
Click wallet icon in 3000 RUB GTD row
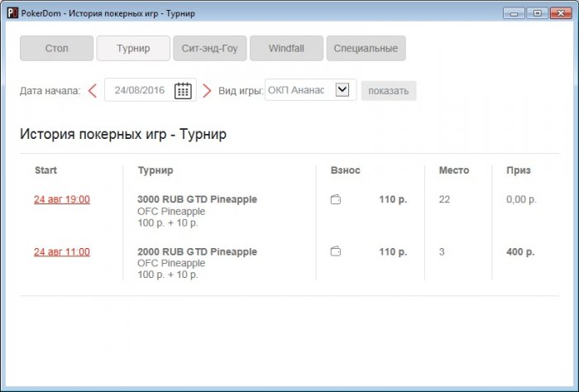335,199
